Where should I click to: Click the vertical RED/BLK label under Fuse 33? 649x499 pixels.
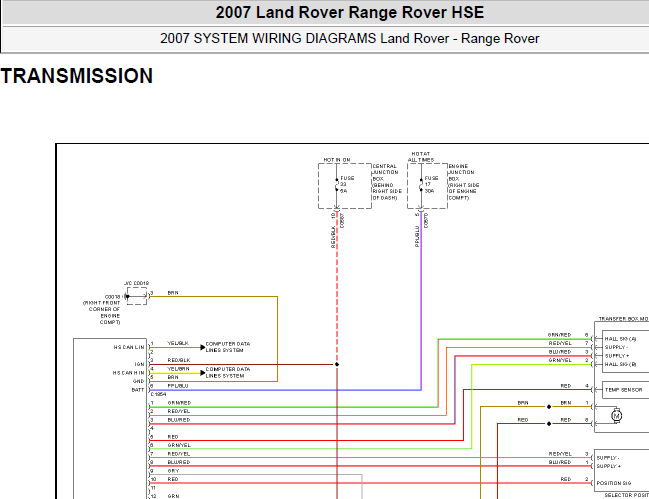coord(333,237)
